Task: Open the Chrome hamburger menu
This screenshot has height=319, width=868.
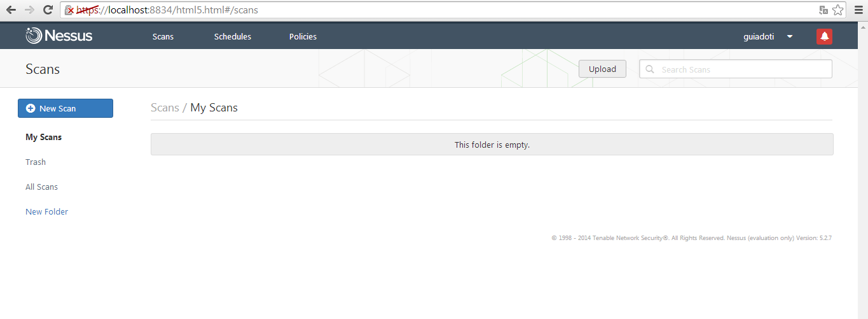Action: (x=858, y=10)
